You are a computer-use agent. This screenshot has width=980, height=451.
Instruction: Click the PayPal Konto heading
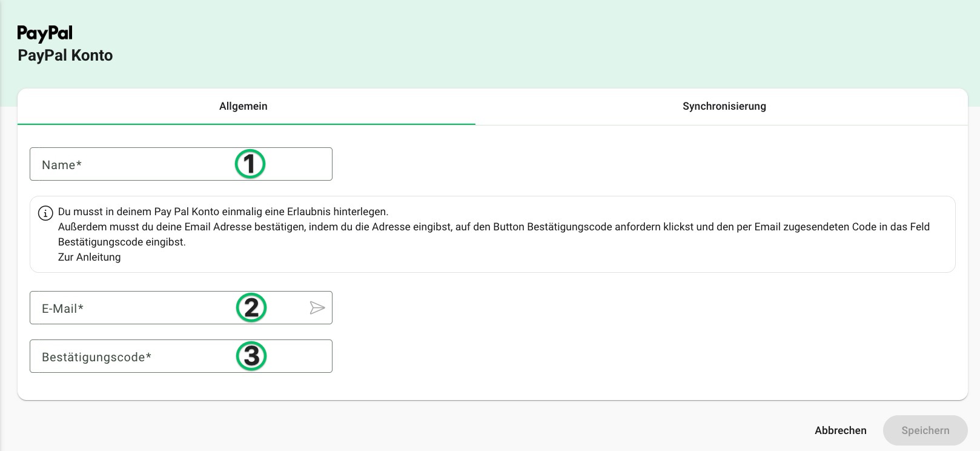[x=65, y=55]
